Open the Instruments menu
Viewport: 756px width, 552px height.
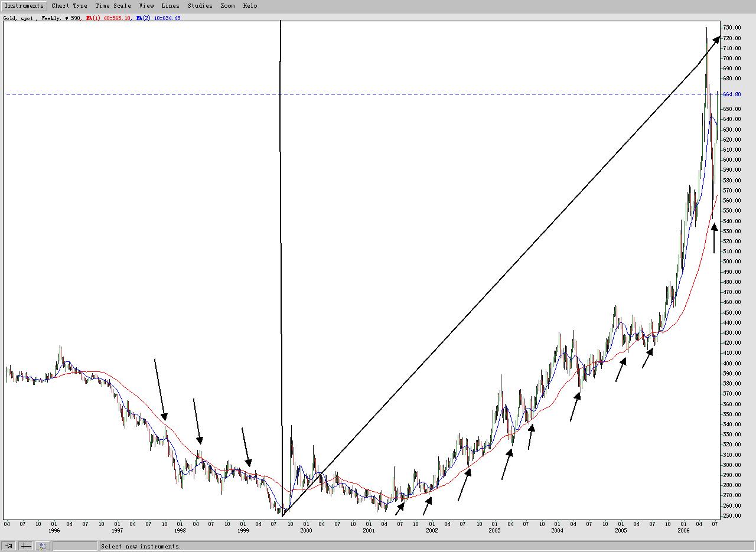[x=24, y=6]
